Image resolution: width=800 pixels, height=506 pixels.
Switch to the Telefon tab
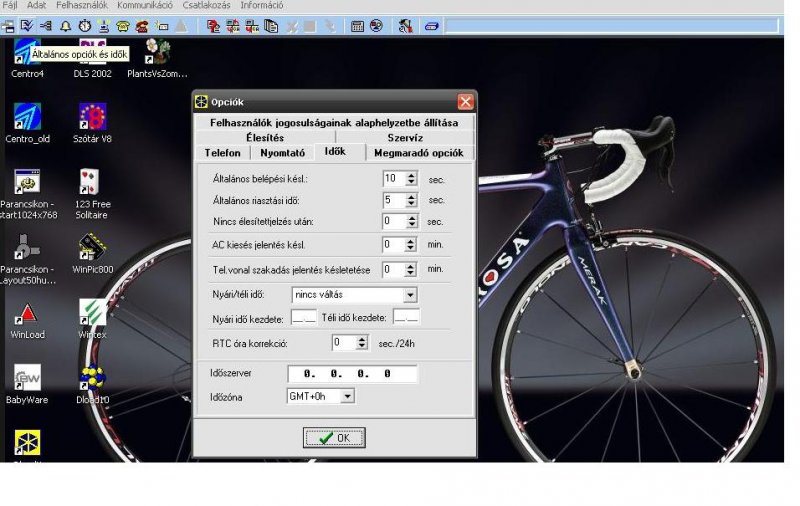click(x=222, y=153)
